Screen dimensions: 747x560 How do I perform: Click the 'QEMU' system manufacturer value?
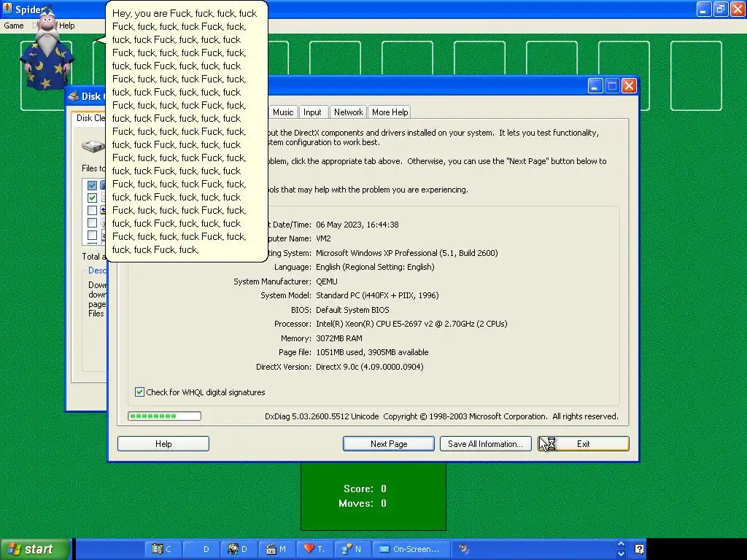(x=326, y=281)
